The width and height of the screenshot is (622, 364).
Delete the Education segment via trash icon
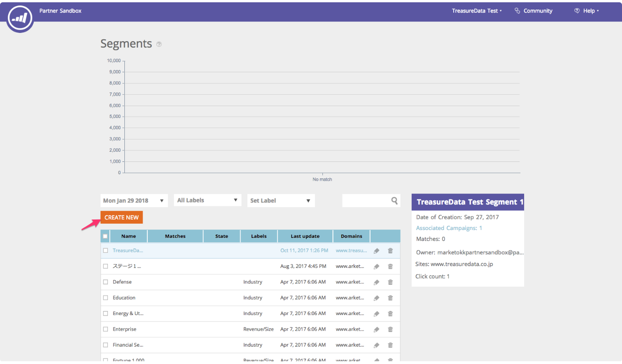coord(390,298)
